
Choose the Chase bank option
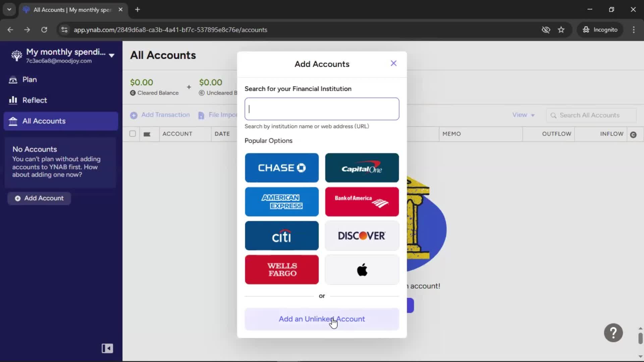click(x=282, y=168)
